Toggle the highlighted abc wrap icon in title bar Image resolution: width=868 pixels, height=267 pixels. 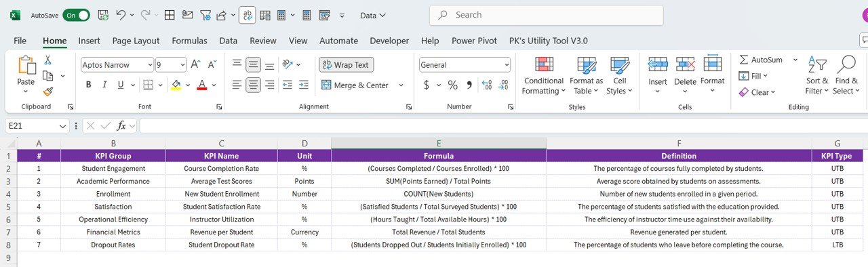[248, 15]
